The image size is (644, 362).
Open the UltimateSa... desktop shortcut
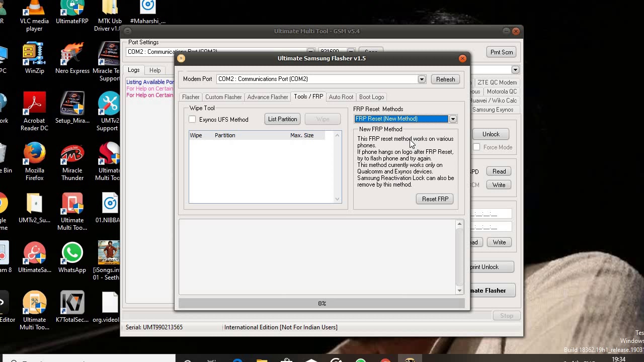(34, 257)
